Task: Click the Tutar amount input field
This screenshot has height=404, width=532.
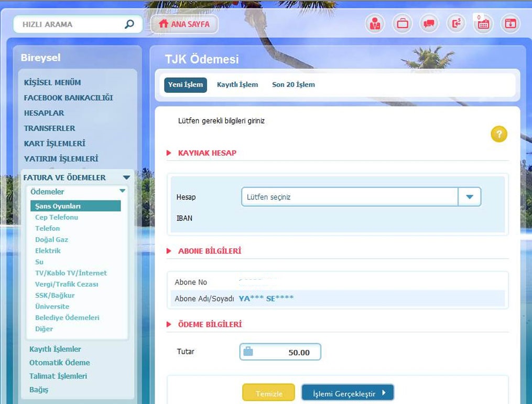Action: click(280, 352)
